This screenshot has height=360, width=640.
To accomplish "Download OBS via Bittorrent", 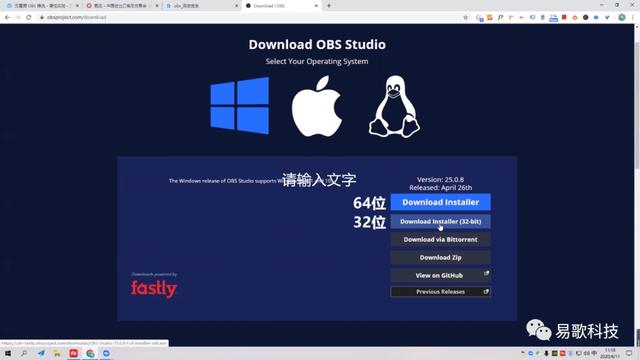I will [440, 240].
